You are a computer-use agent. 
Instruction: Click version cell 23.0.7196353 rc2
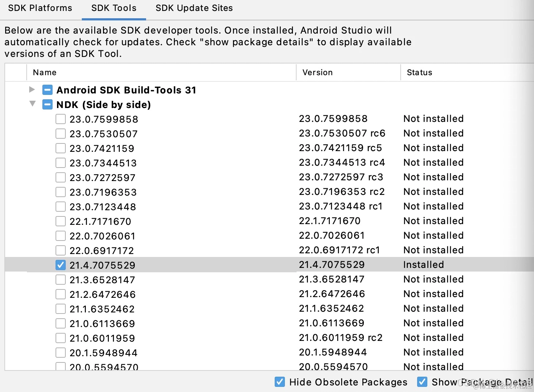pyautogui.click(x=342, y=192)
